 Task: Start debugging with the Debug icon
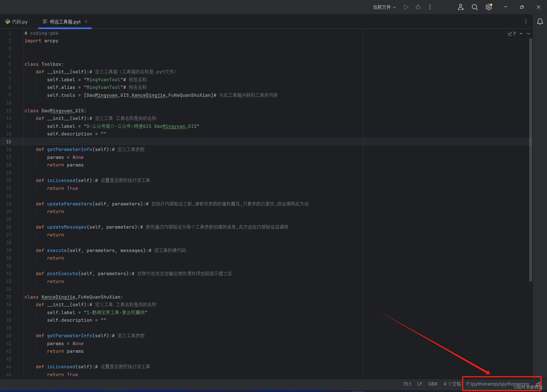click(x=418, y=7)
